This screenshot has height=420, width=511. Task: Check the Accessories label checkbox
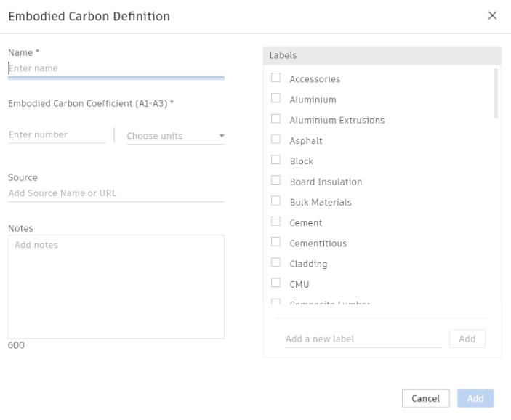point(276,78)
